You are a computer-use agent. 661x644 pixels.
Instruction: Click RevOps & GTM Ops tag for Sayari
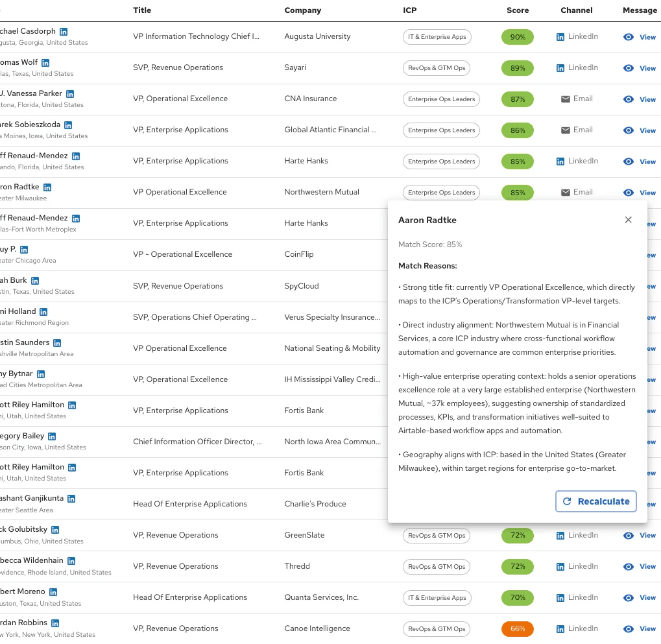point(437,68)
